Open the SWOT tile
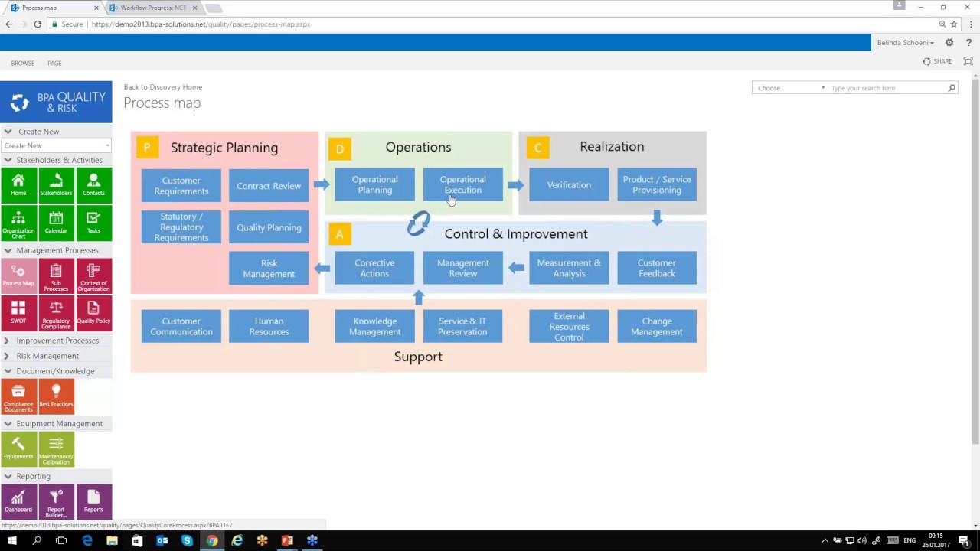 18,313
